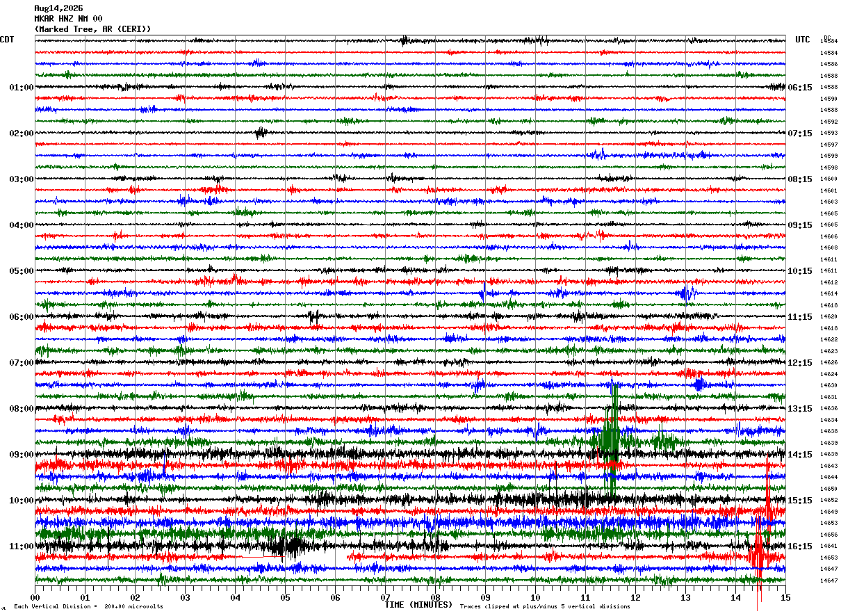Click the DC offset value 14597
The height and width of the screenshot is (616, 841).
[x=828, y=145]
